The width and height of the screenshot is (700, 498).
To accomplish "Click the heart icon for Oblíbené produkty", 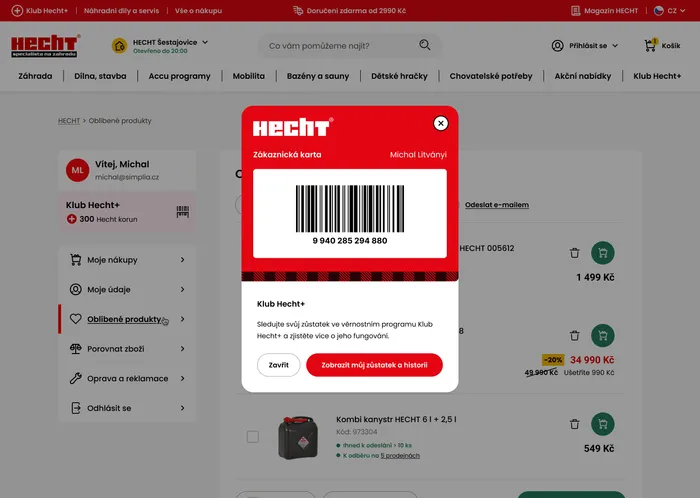I will pos(75,319).
